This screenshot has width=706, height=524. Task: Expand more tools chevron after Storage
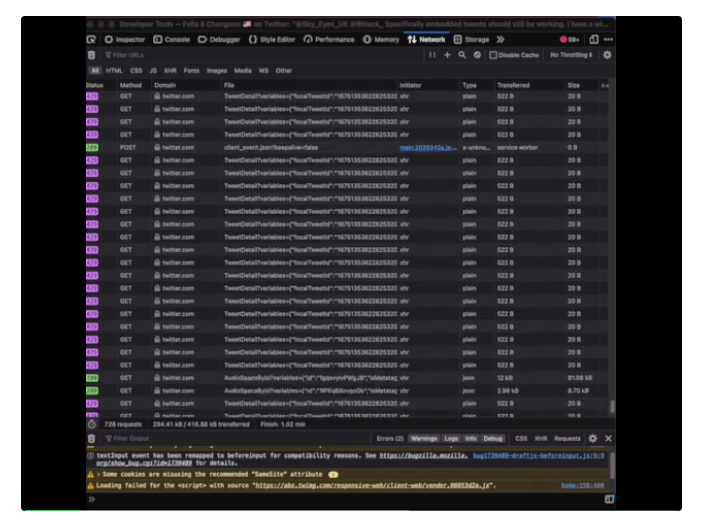(x=499, y=40)
